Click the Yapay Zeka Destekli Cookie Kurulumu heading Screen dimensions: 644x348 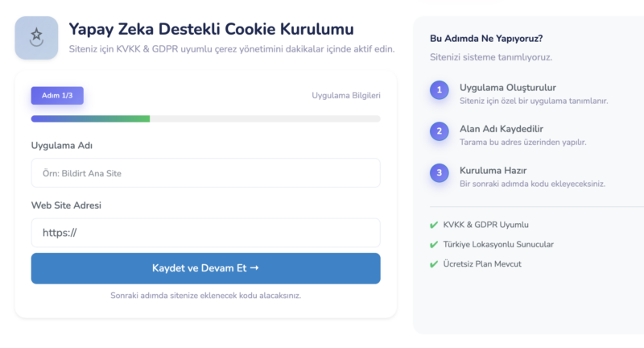point(211,30)
